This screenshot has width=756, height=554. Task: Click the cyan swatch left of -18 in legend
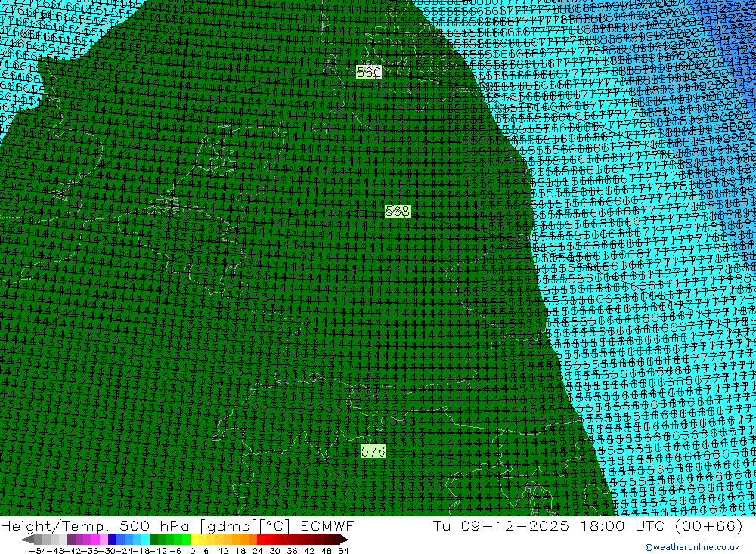pos(145,540)
